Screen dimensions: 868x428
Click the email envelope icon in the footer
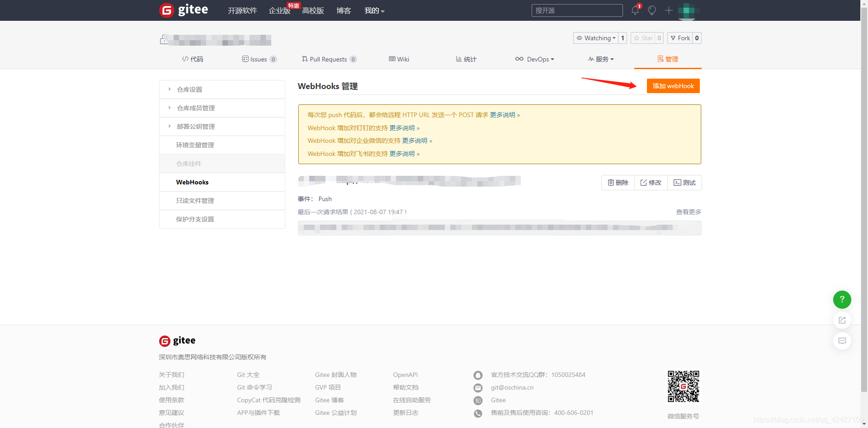pyautogui.click(x=478, y=388)
